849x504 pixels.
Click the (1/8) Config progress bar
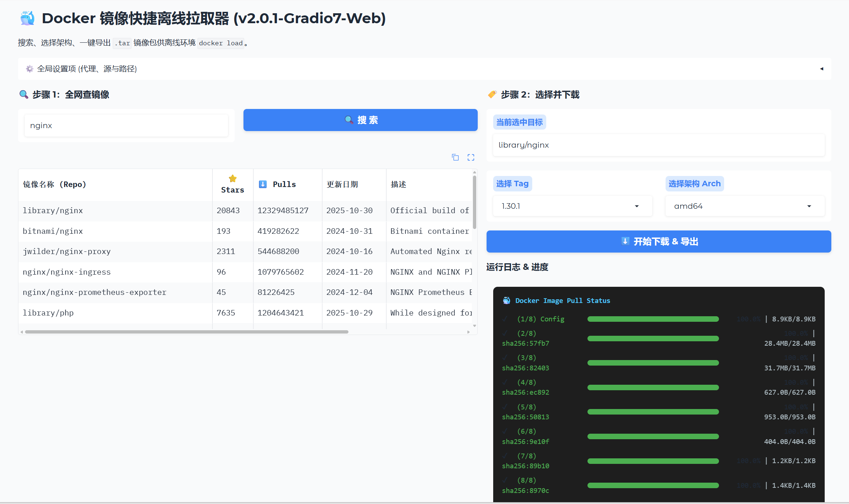pos(653,319)
